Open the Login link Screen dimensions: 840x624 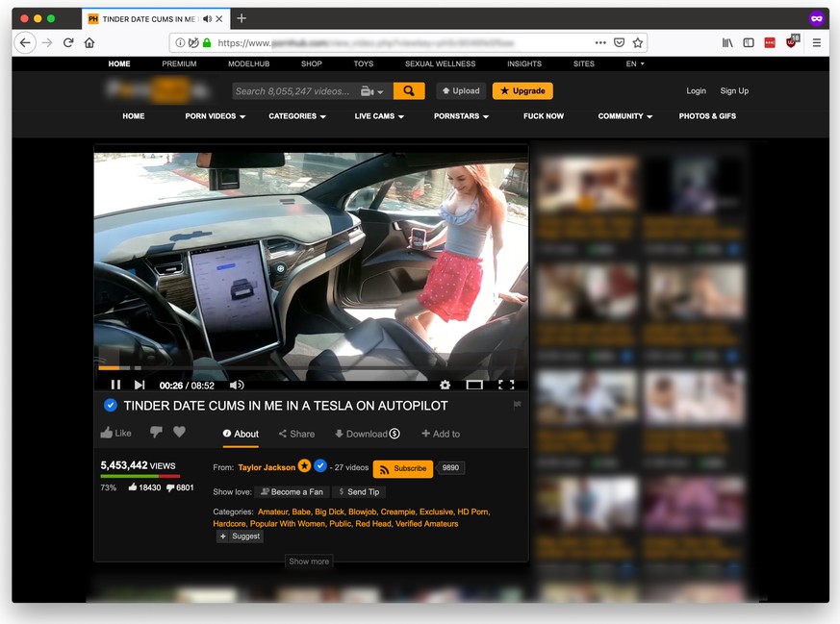click(x=696, y=91)
